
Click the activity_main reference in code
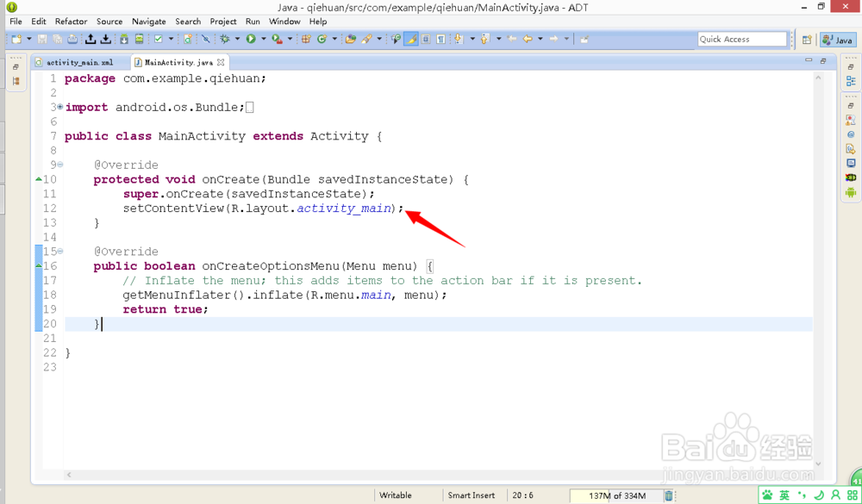(x=344, y=208)
